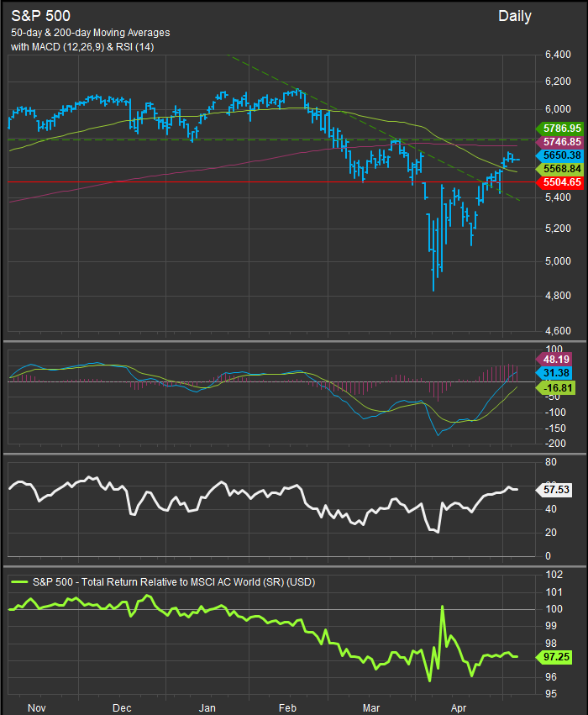Click the blue 5650.38 last price tag
This screenshot has width=588, height=715.
pos(559,155)
